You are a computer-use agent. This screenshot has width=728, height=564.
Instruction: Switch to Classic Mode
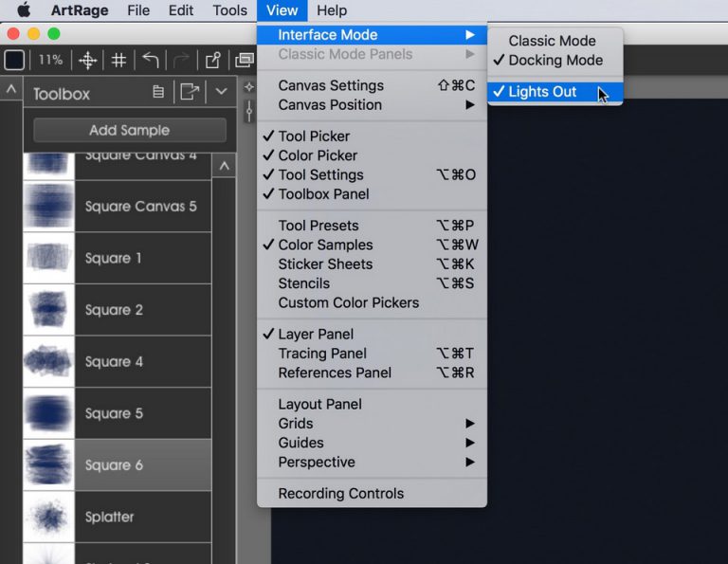(x=555, y=41)
